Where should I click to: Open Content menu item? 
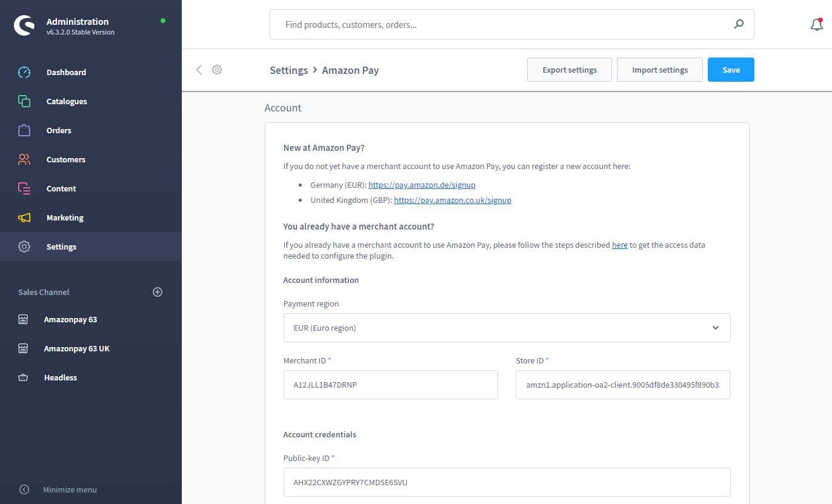tap(91, 188)
